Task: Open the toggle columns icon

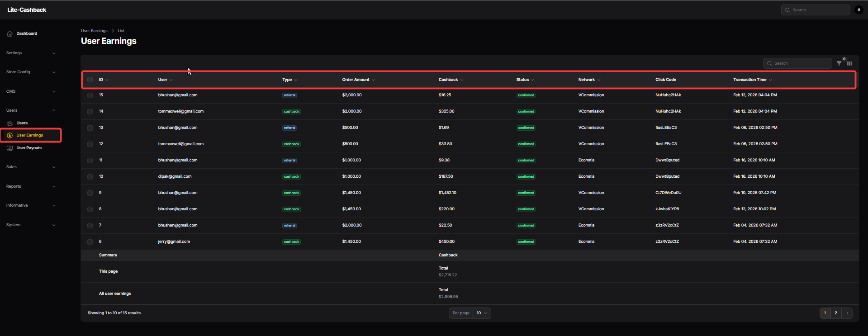Action: 849,63
